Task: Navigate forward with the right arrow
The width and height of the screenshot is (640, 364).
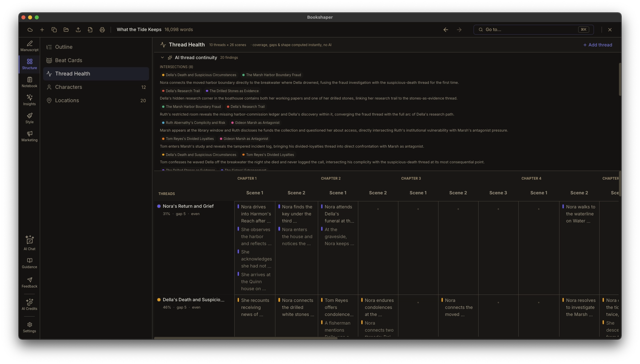Action: tap(459, 30)
